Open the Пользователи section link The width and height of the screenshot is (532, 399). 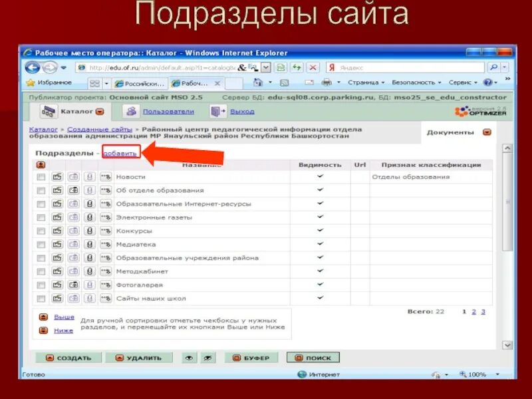[x=168, y=111]
